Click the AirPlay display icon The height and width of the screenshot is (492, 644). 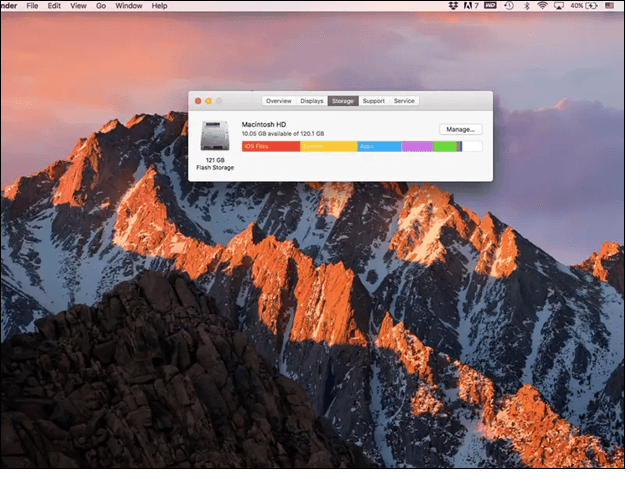click(x=561, y=6)
